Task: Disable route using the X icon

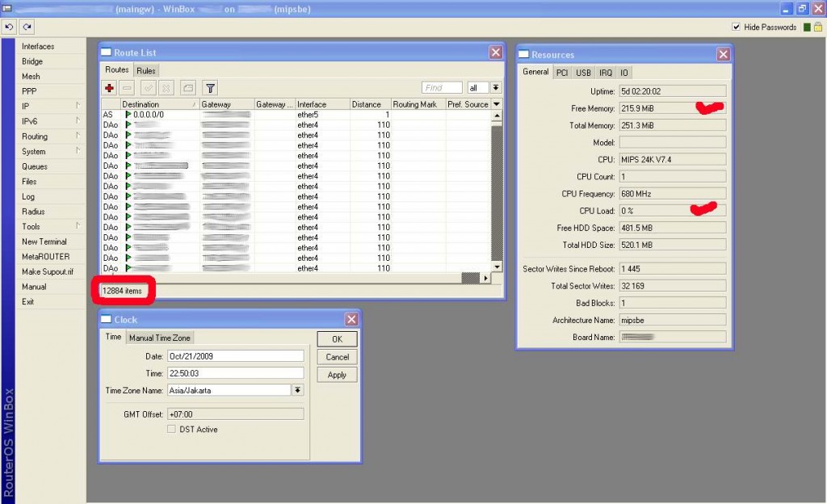Action: pyautogui.click(x=166, y=88)
